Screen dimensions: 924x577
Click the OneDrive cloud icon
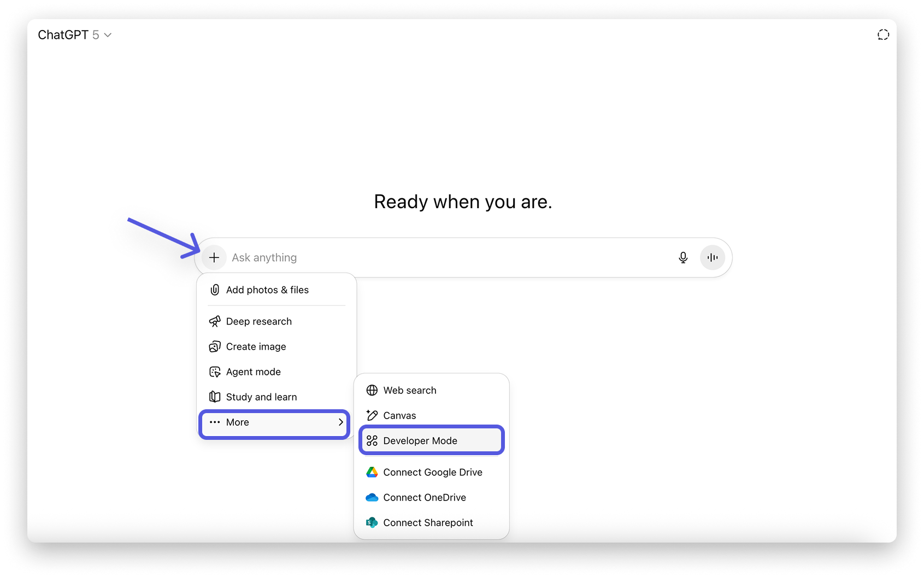372,497
